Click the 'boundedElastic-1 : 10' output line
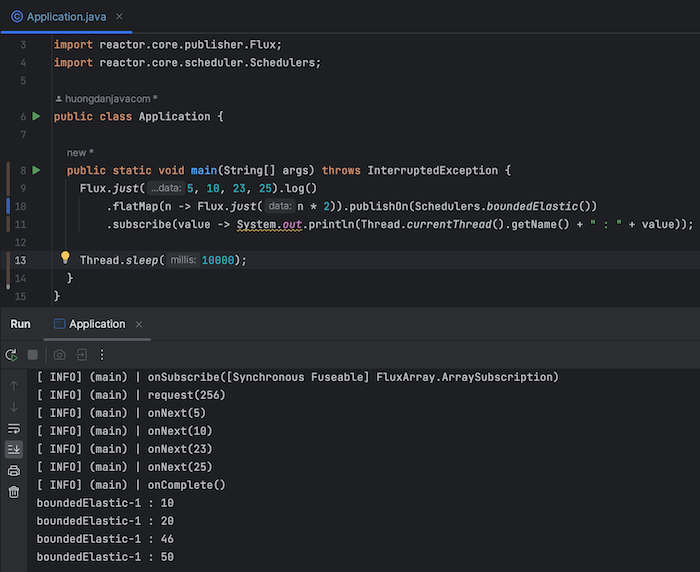Viewport: 700px width, 572px height. point(105,503)
